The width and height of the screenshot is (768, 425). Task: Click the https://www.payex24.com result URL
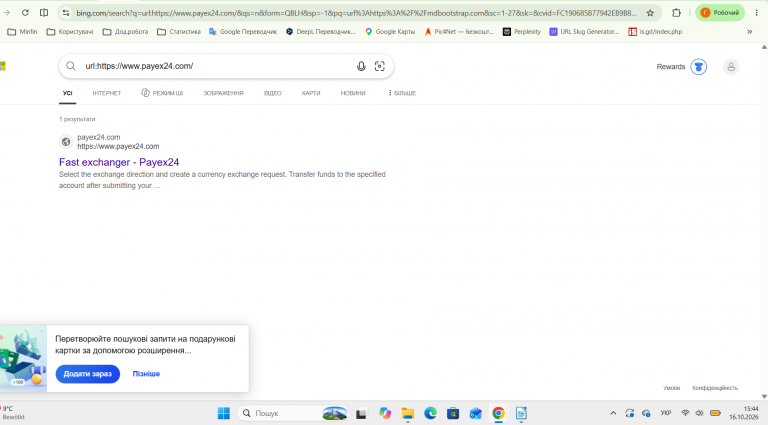click(x=118, y=146)
